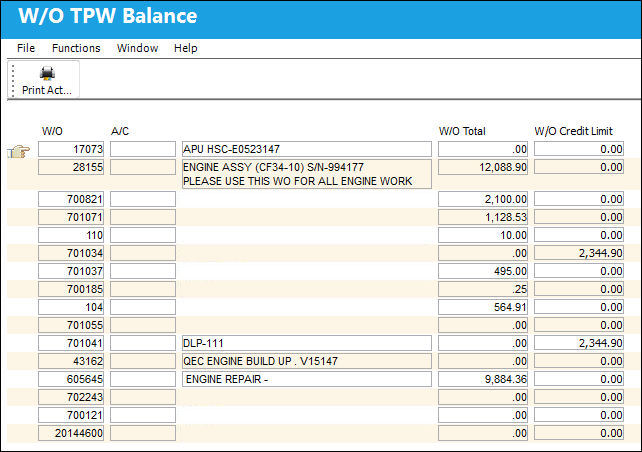Viewport: 642px width, 452px height.
Task: Click the W/O Total value 564.91
Action: coord(483,307)
